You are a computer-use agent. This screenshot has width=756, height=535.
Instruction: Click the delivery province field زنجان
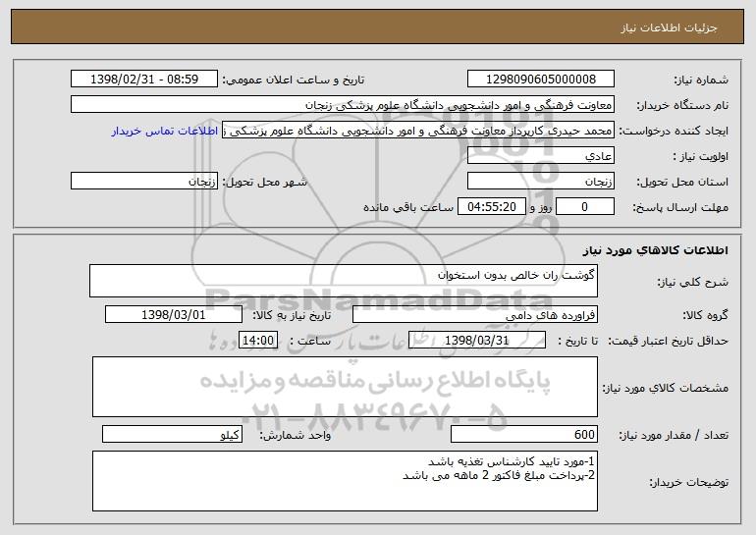click(x=540, y=182)
